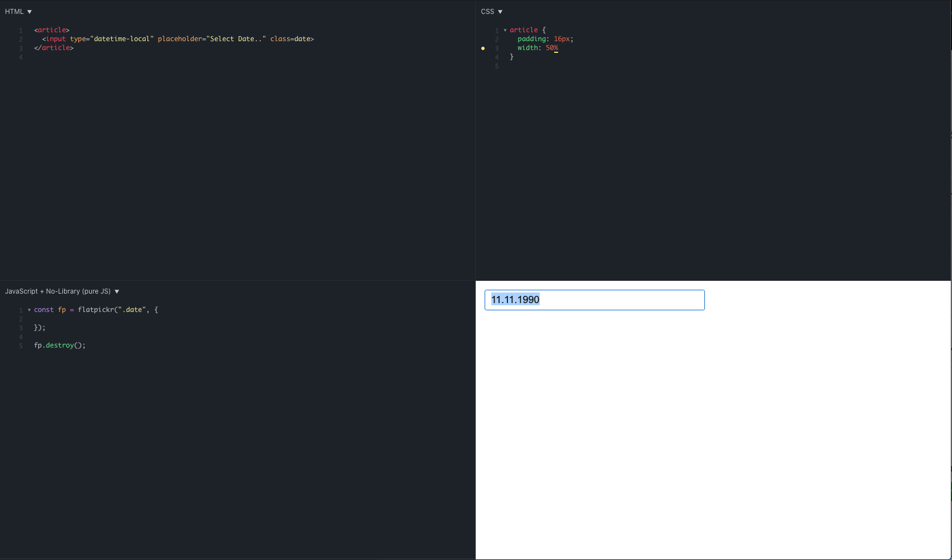
Task: Click the datetime-local attribute value in HTML
Action: (x=122, y=39)
